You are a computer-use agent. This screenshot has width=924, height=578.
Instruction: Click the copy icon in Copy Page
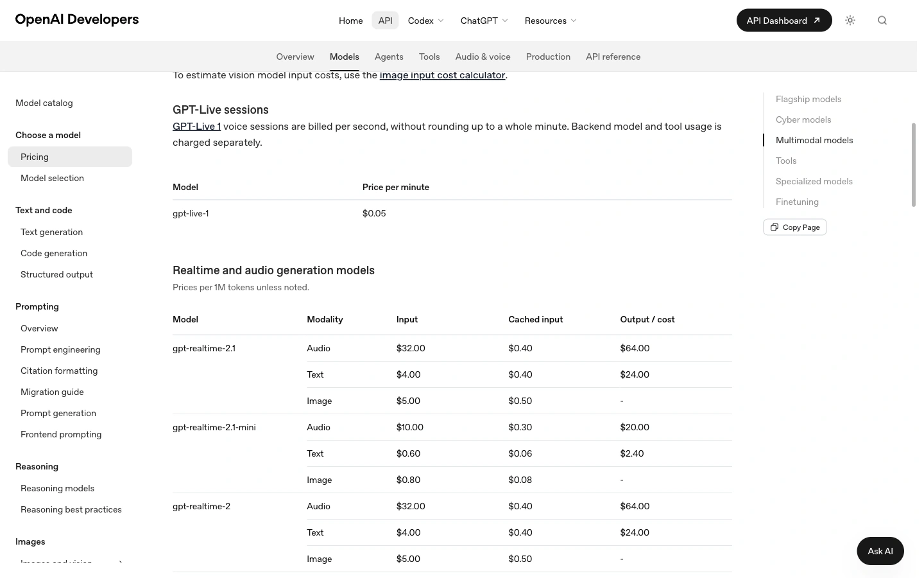point(774,227)
